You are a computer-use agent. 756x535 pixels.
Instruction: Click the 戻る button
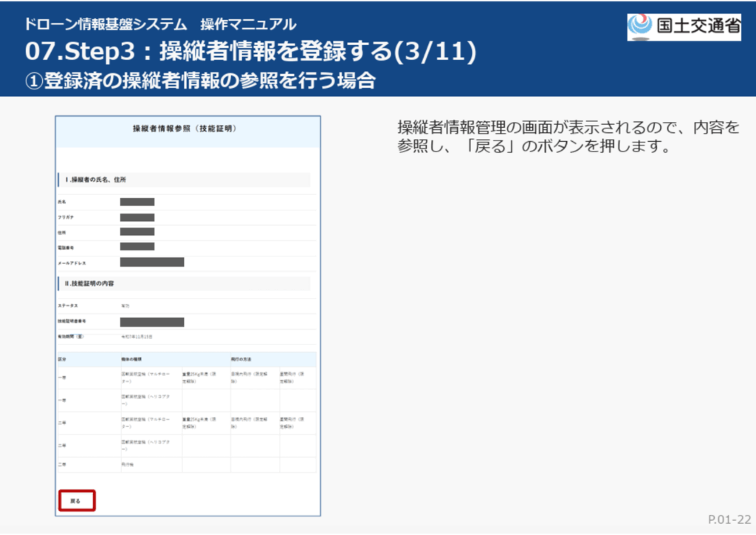point(76,500)
